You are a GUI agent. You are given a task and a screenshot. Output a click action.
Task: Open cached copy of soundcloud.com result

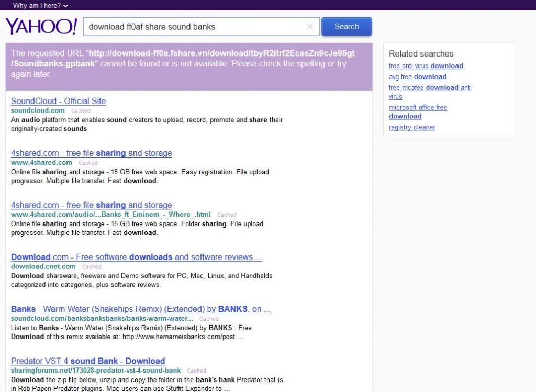pyautogui.click(x=81, y=111)
